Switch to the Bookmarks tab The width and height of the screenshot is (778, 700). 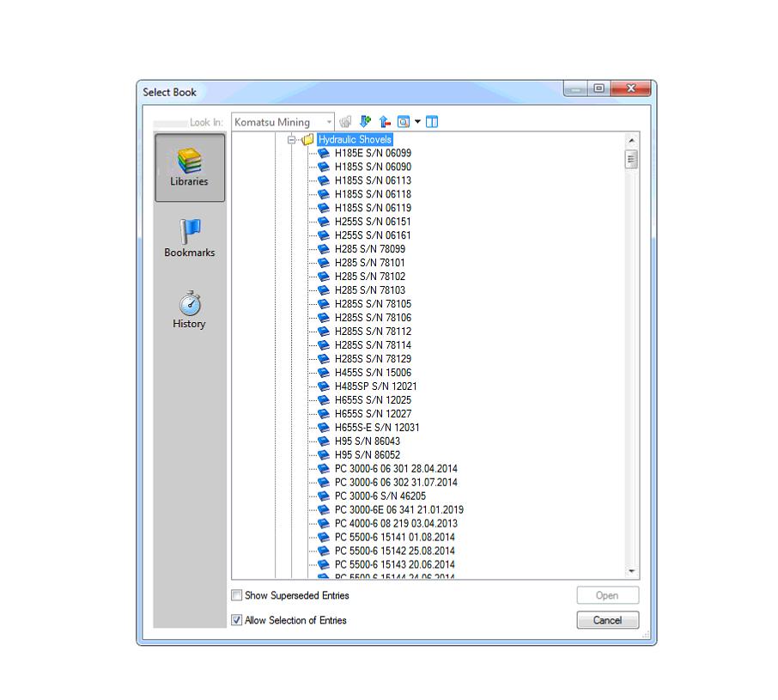coord(189,238)
